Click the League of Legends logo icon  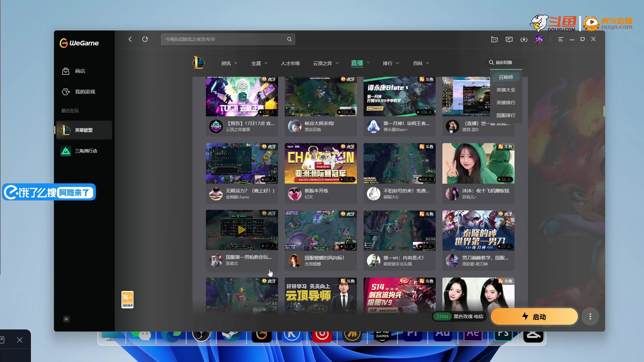point(199,63)
